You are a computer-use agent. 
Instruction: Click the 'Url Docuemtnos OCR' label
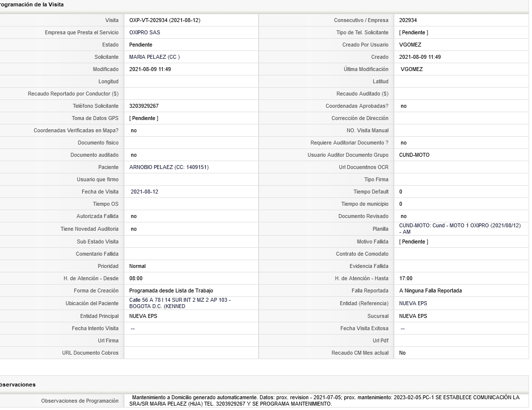363,168
